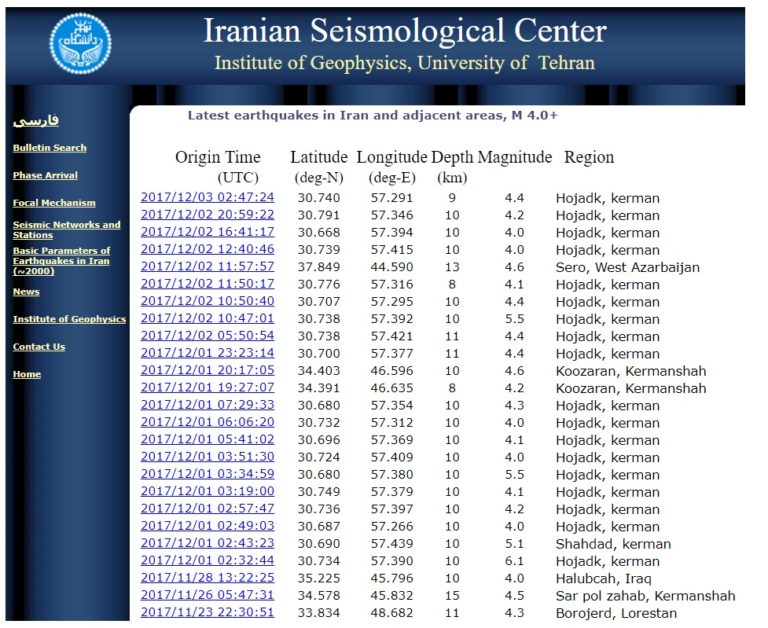Open Borojerd event 2017/11/23 22:30:51
768x628 pixels.
coord(207,612)
